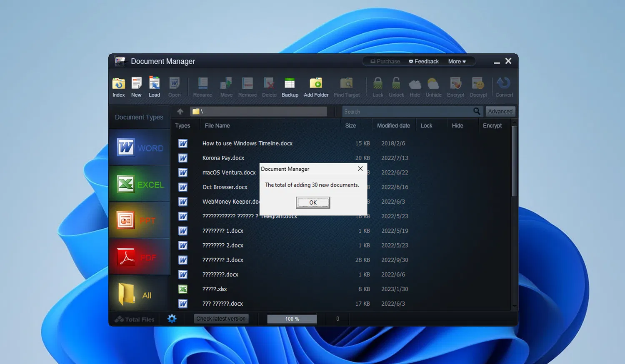
Task: Click the Encrypt column header
Action: (492, 125)
